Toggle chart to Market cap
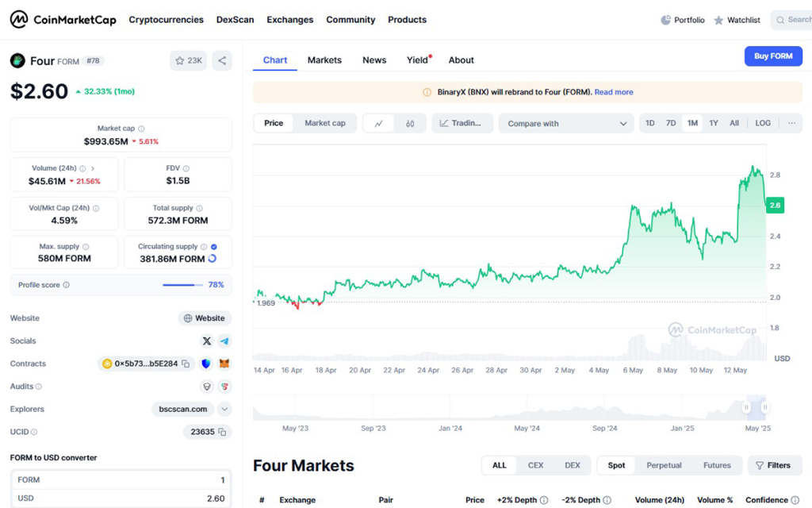 (324, 123)
